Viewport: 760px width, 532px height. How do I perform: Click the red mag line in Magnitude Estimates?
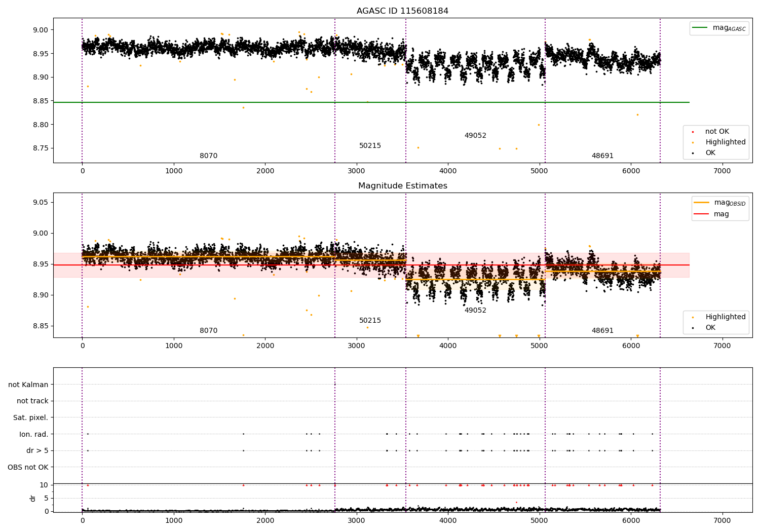(x=371, y=265)
